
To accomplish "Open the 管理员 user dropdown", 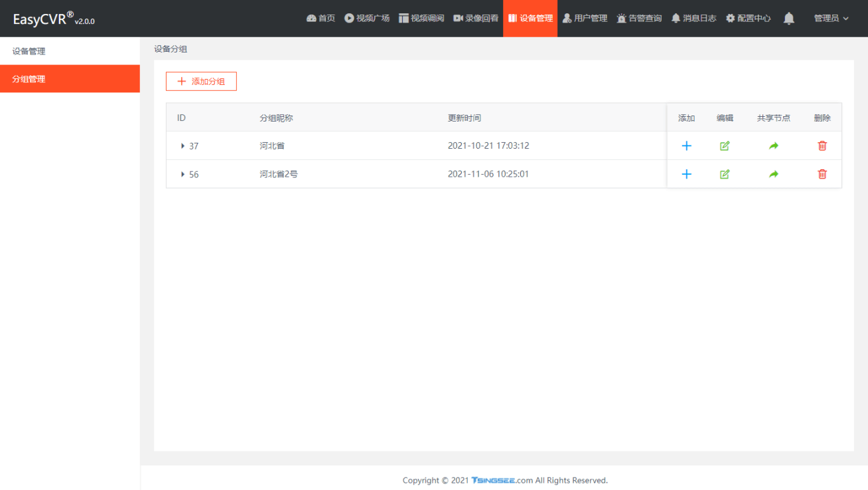I will [x=831, y=19].
